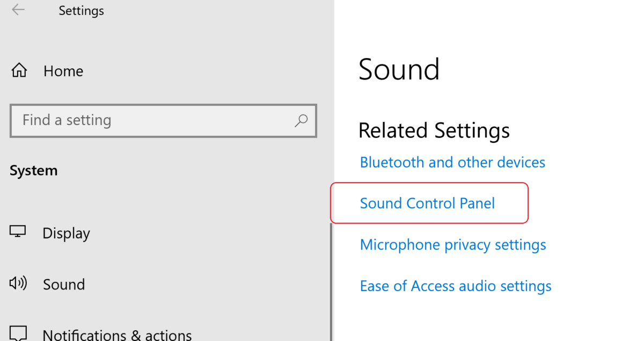Click the Settings title text
Image resolution: width=644 pixels, height=341 pixels.
click(x=81, y=10)
